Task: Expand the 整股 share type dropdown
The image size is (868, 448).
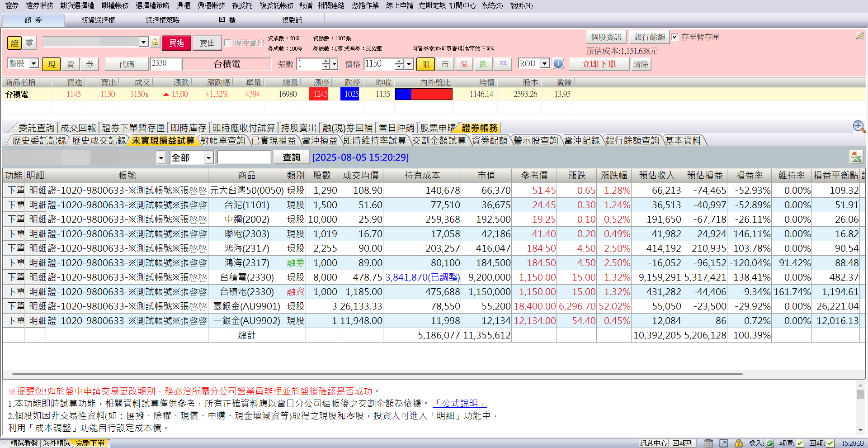Action: pyautogui.click(x=34, y=64)
